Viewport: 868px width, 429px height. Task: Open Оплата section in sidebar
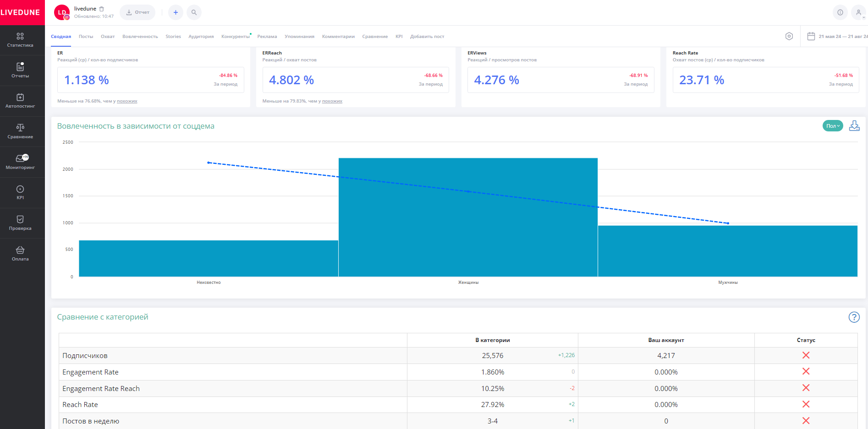(20, 254)
